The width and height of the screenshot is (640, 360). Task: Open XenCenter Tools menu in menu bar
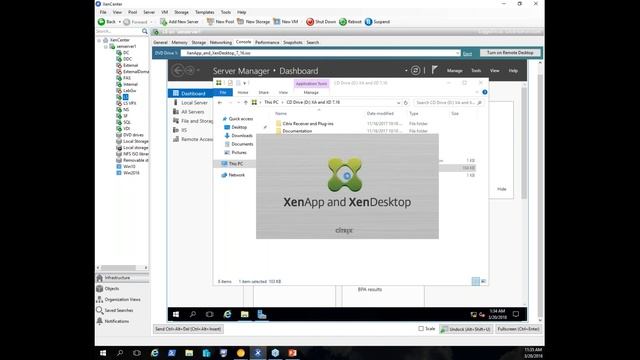tap(226, 12)
